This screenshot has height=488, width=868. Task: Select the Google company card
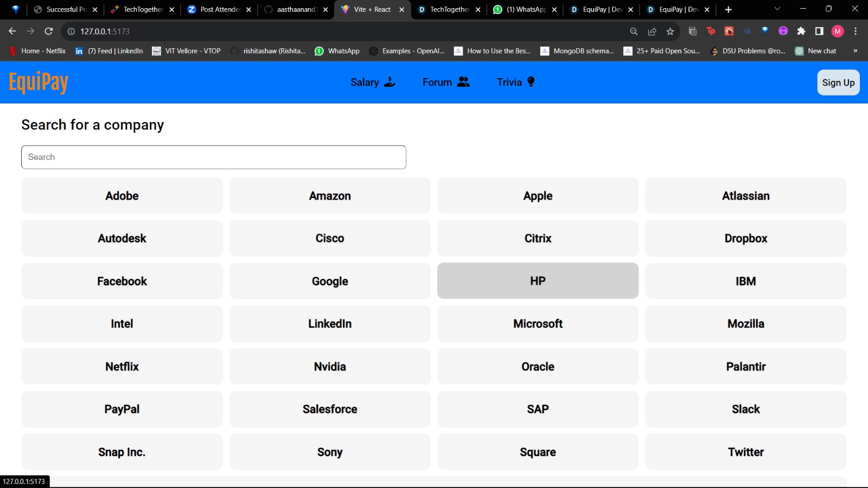coord(330,281)
